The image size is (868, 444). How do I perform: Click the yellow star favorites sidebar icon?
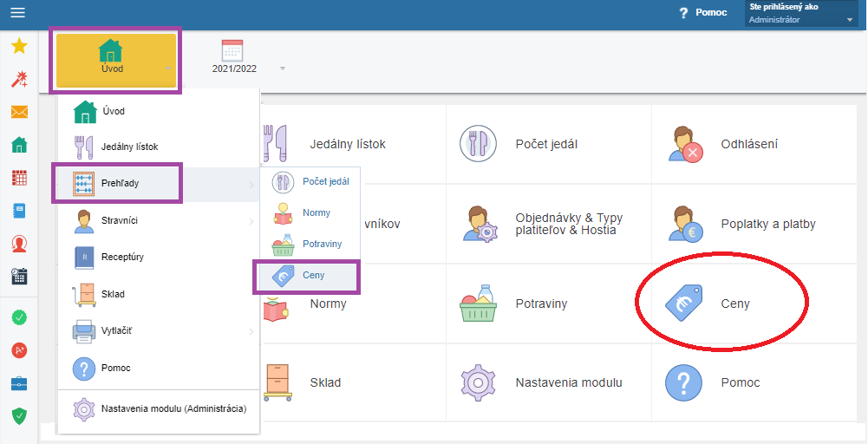pos(19,46)
